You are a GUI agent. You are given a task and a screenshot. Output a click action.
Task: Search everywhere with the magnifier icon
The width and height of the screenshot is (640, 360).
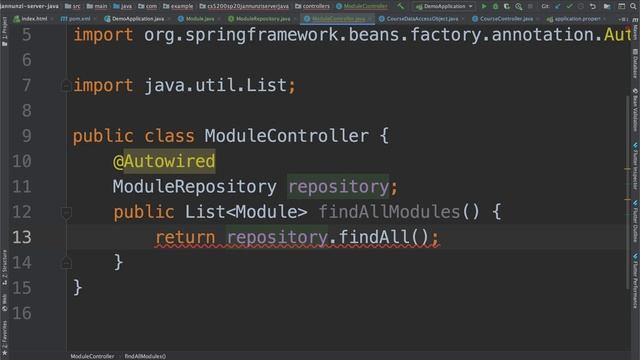point(633,6)
